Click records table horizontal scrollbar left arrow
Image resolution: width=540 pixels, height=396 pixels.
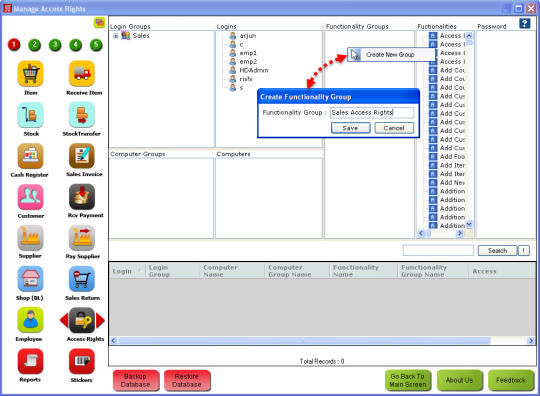click(x=114, y=341)
